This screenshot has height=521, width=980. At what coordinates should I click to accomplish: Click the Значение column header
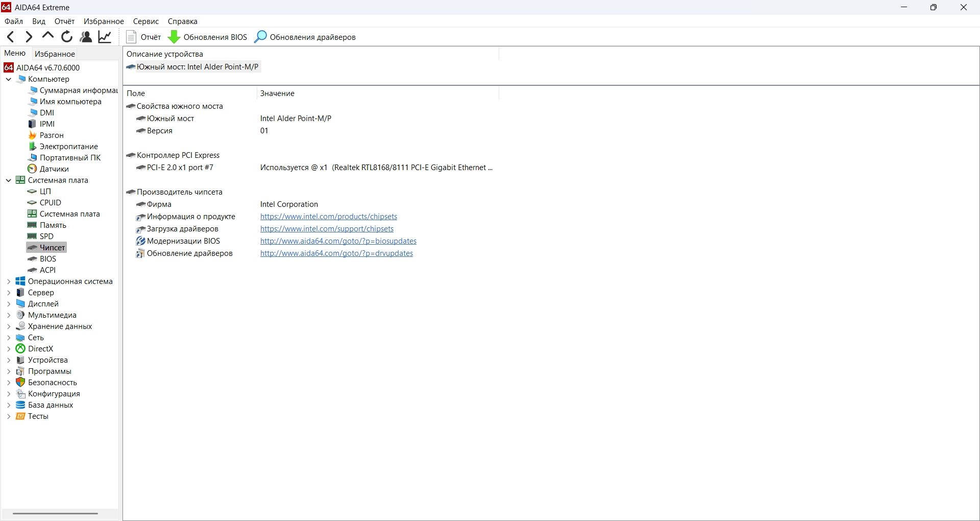point(378,93)
